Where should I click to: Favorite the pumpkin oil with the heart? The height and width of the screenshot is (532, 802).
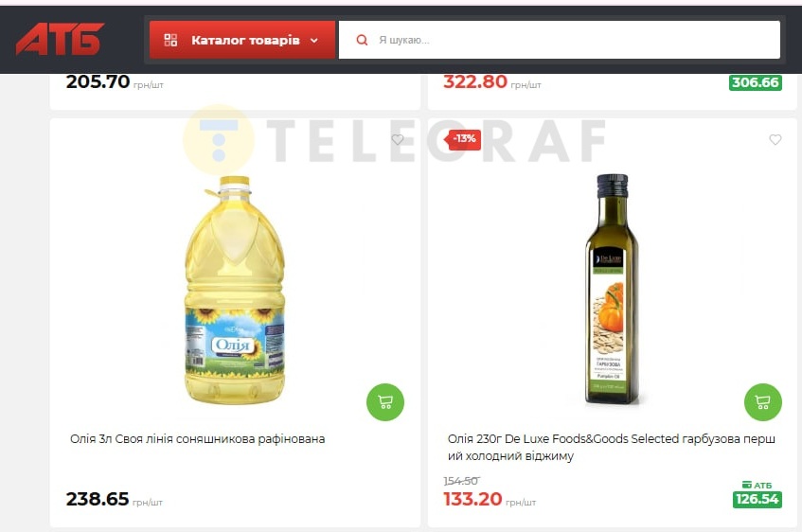click(x=775, y=139)
